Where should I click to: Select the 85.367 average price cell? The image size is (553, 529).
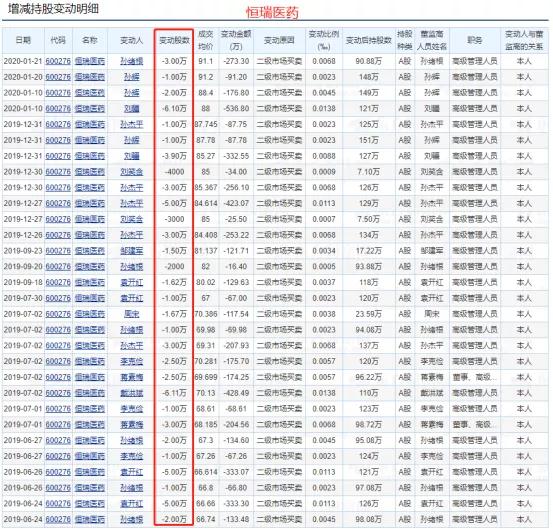tap(206, 188)
